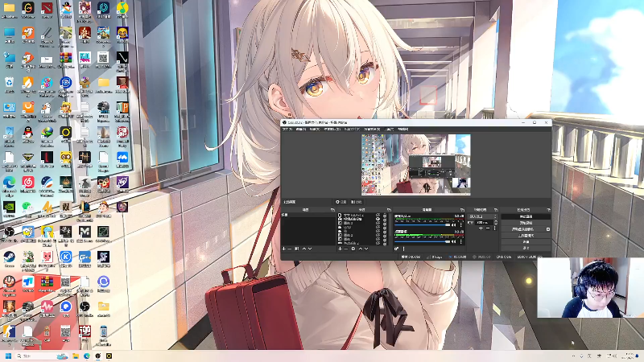644x362 pixels.
Task: Open the Docks menu in OBS
Action: click(x=332, y=130)
